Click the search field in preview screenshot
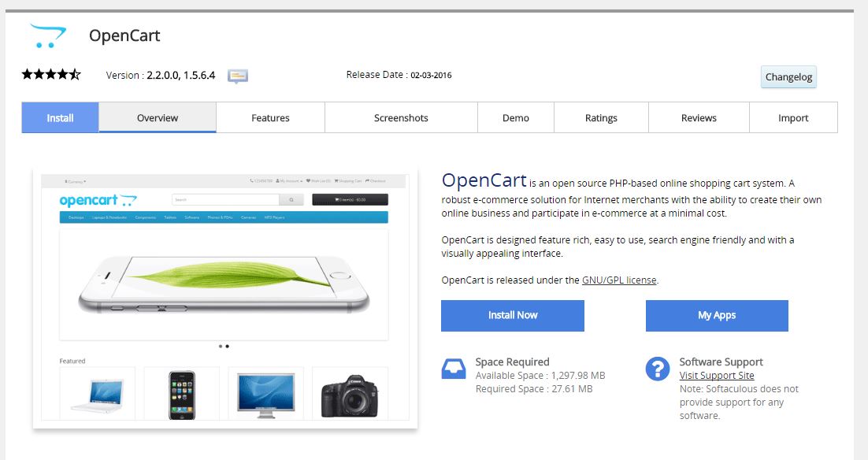This screenshot has height=460, width=868. [226, 200]
